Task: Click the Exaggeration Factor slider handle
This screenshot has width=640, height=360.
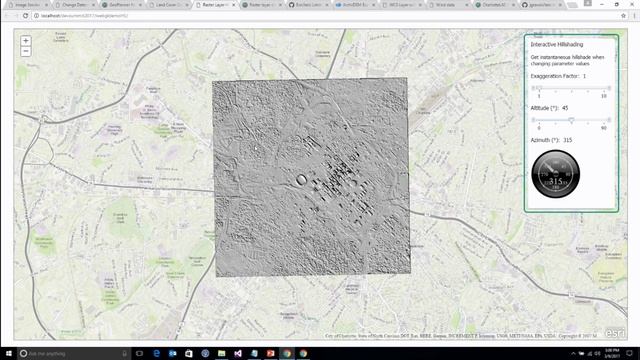Action: pos(540,88)
